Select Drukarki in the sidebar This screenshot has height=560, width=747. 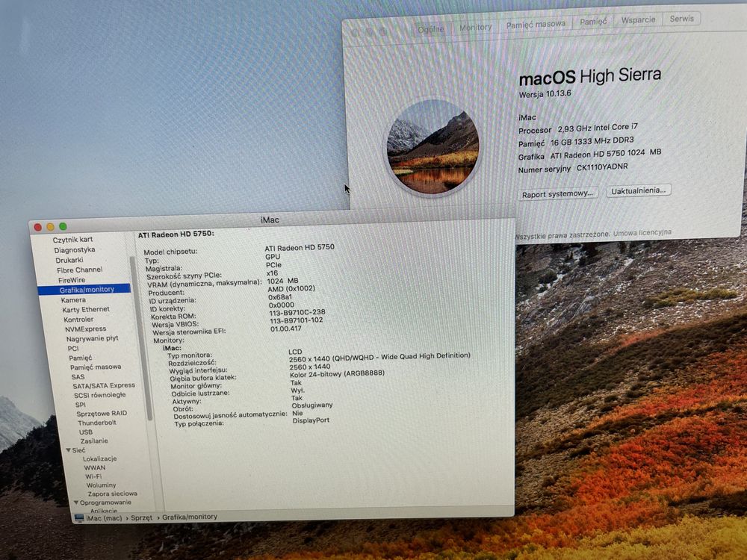[x=69, y=260]
